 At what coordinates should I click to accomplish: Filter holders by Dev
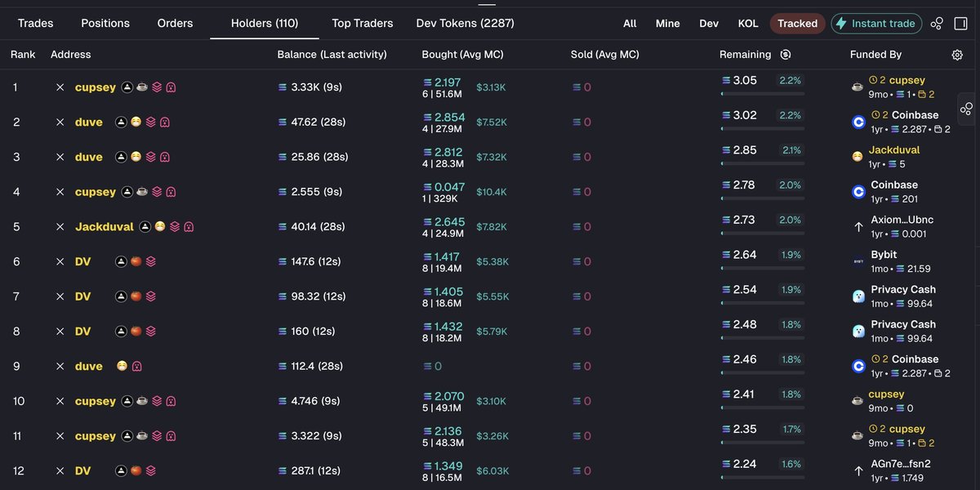click(x=709, y=24)
